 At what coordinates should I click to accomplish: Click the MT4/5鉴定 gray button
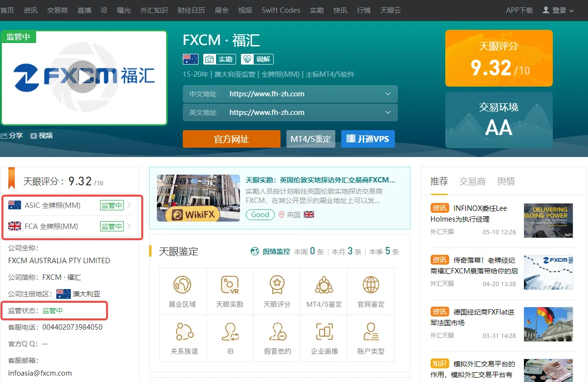(x=311, y=139)
